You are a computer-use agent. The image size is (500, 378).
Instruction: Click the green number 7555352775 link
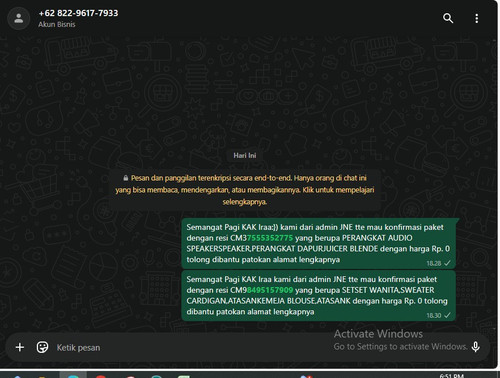click(270, 238)
